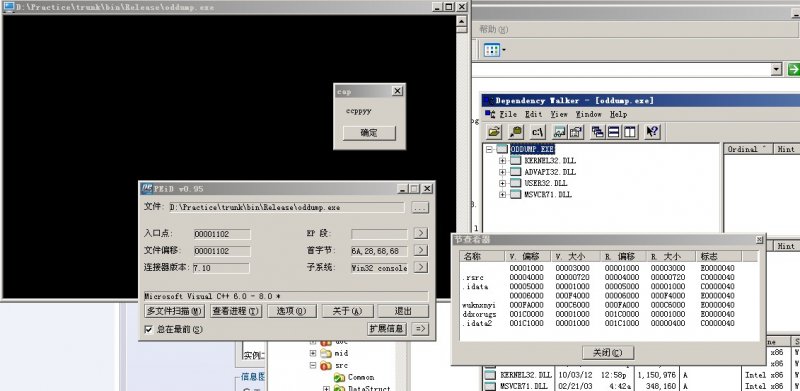Screen dimensions: 800x391
Task: Click the PEiD title bar icon
Action: (147, 188)
